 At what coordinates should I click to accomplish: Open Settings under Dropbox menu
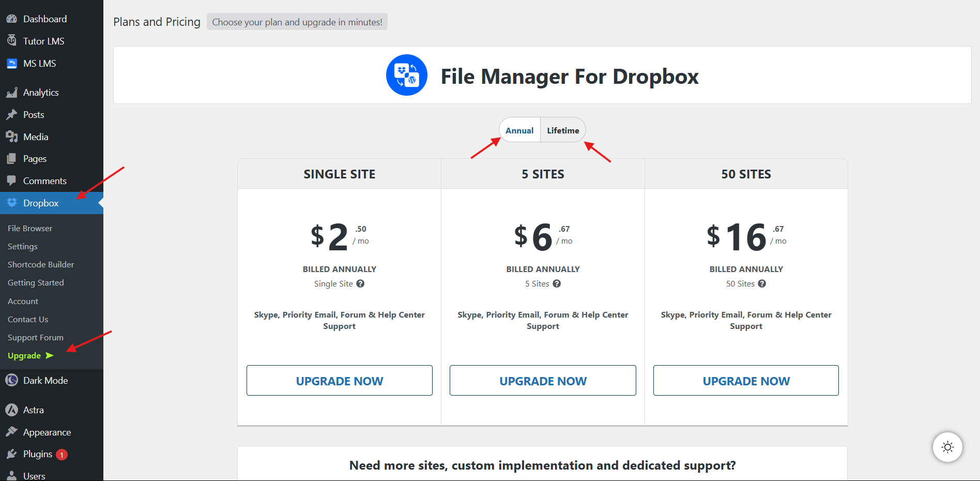[23, 247]
